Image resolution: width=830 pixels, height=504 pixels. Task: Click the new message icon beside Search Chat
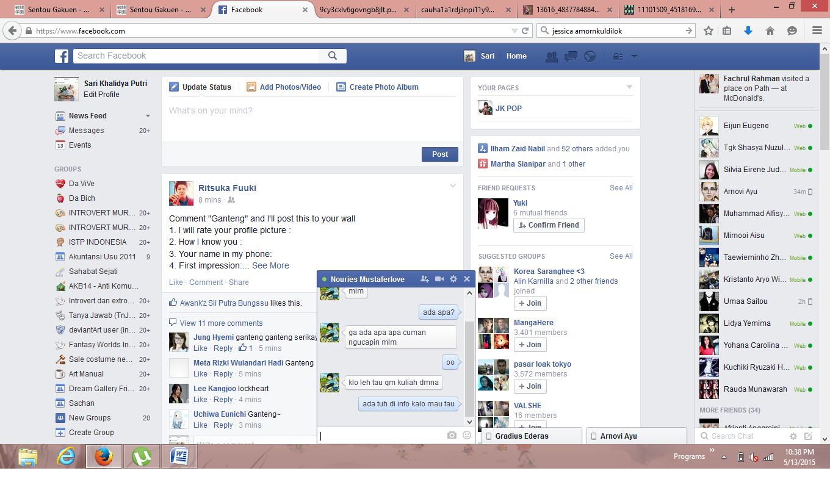pyautogui.click(x=808, y=436)
